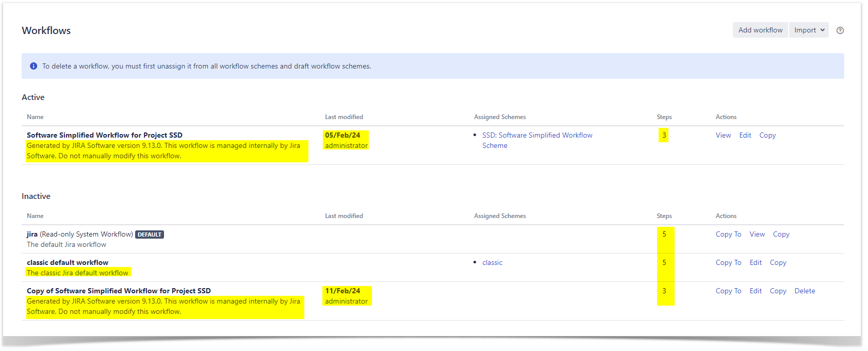This screenshot has width=868, height=351.
Task: Click Copy To for the jira system workflow
Action: [x=728, y=235]
